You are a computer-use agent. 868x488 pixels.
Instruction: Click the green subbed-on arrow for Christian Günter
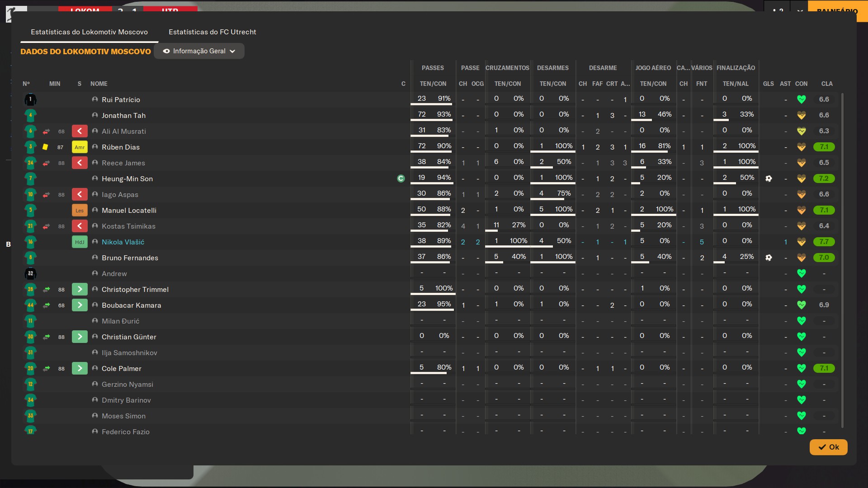pos(80,337)
